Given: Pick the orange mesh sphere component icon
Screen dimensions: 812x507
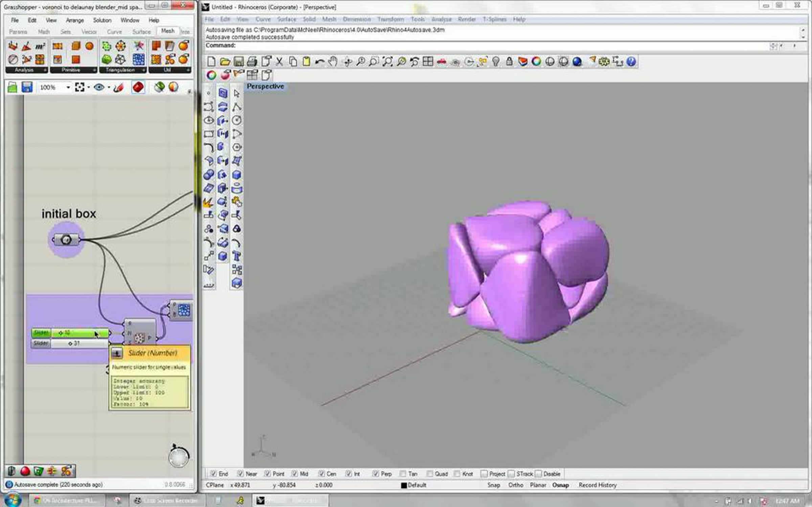Looking at the screenshot, I should (89, 46).
